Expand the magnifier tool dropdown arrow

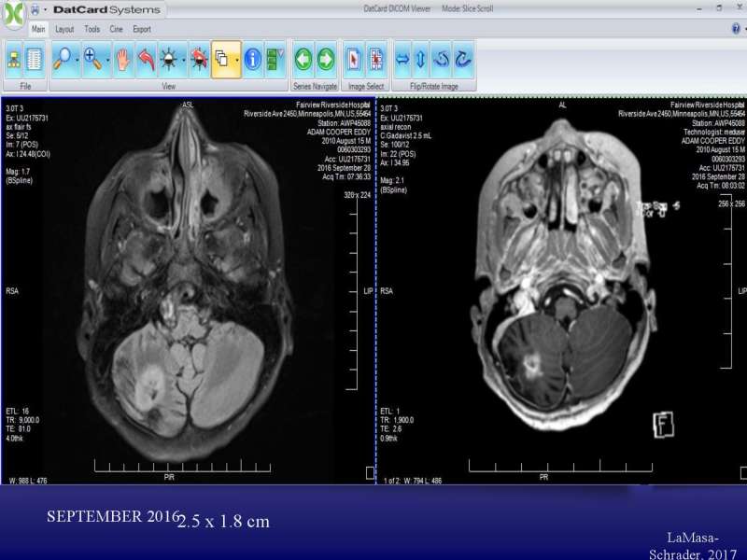tap(78, 60)
